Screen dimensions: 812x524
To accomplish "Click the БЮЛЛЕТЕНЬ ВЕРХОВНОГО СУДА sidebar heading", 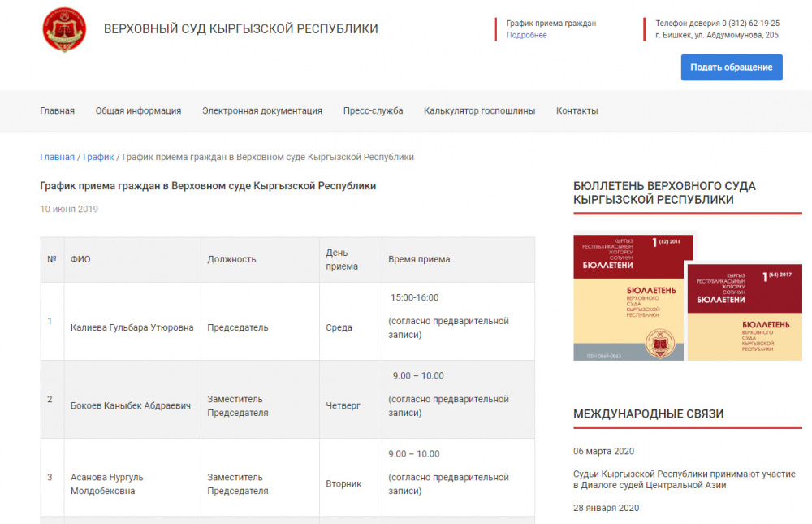I will (x=664, y=193).
